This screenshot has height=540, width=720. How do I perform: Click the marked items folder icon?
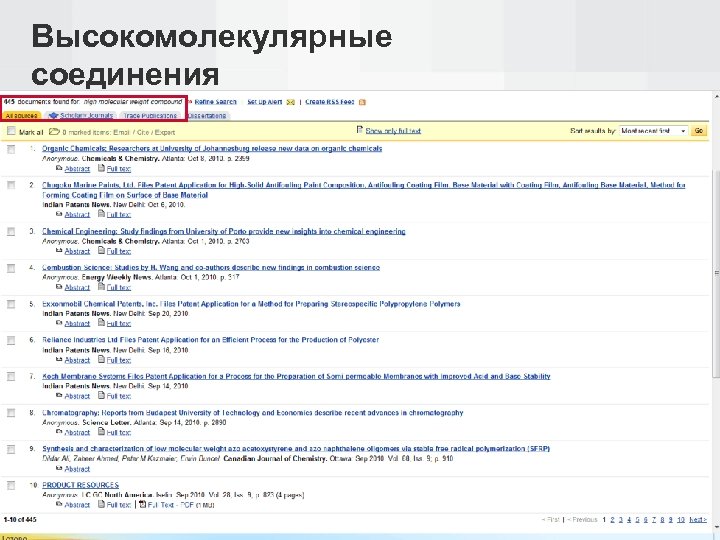tap(54, 132)
